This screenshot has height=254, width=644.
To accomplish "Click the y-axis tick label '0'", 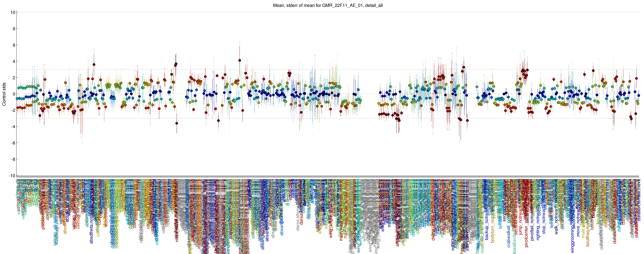I will 14,94.
